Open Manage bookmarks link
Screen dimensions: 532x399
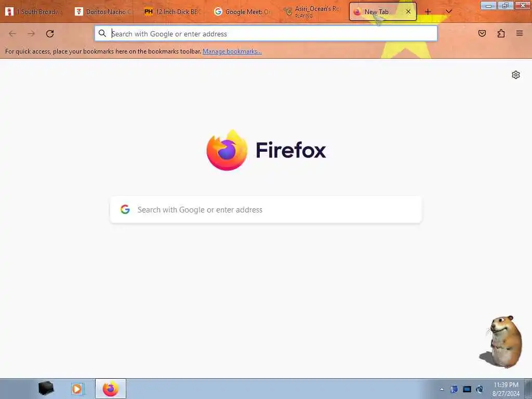pos(232,51)
